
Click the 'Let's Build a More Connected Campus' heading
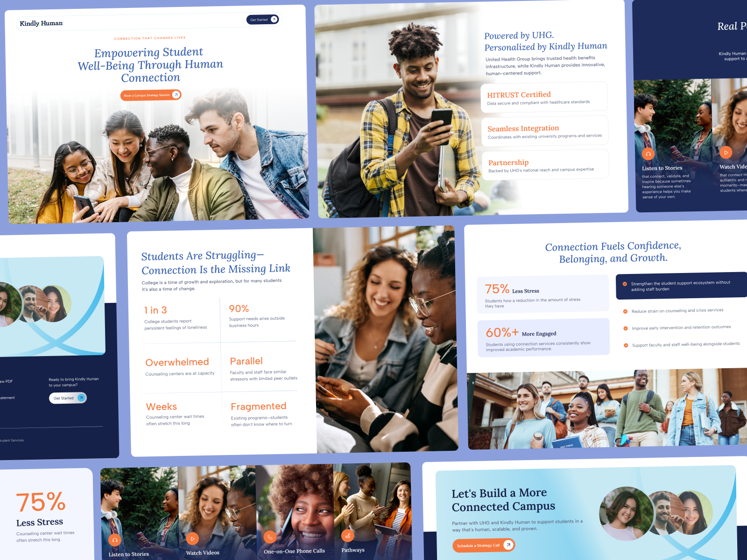(x=503, y=500)
